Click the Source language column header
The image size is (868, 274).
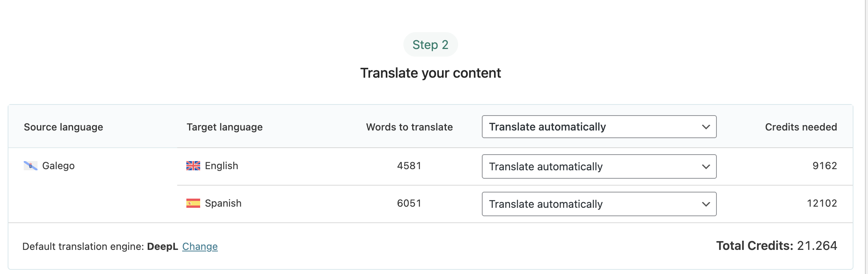coord(64,127)
